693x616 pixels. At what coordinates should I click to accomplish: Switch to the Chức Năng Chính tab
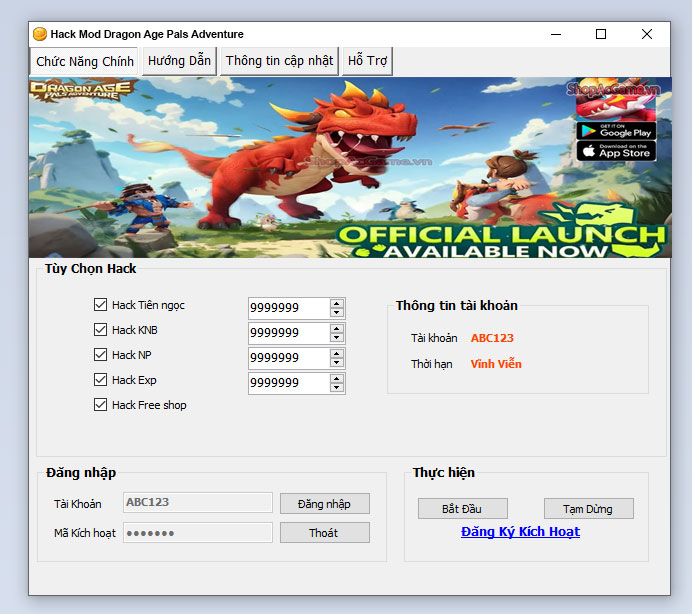point(84,61)
